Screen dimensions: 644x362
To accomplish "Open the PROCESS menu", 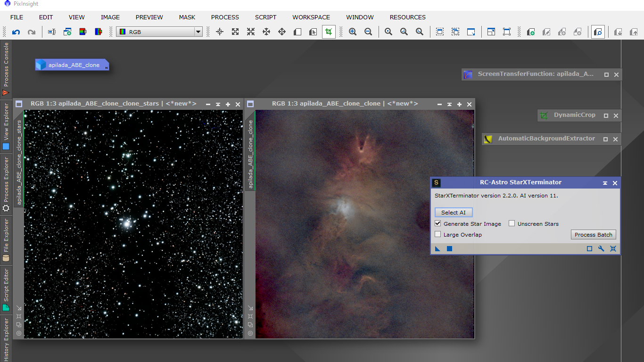I will [225, 17].
